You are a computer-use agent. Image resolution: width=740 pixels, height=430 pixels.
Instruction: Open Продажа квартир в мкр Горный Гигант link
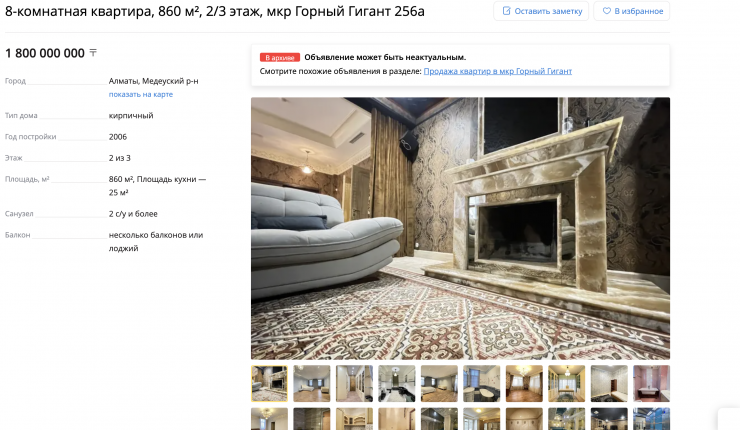(x=497, y=71)
